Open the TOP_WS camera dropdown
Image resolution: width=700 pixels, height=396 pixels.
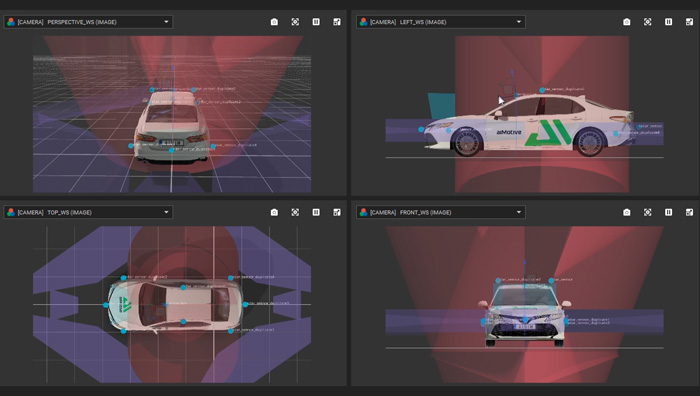88,213
